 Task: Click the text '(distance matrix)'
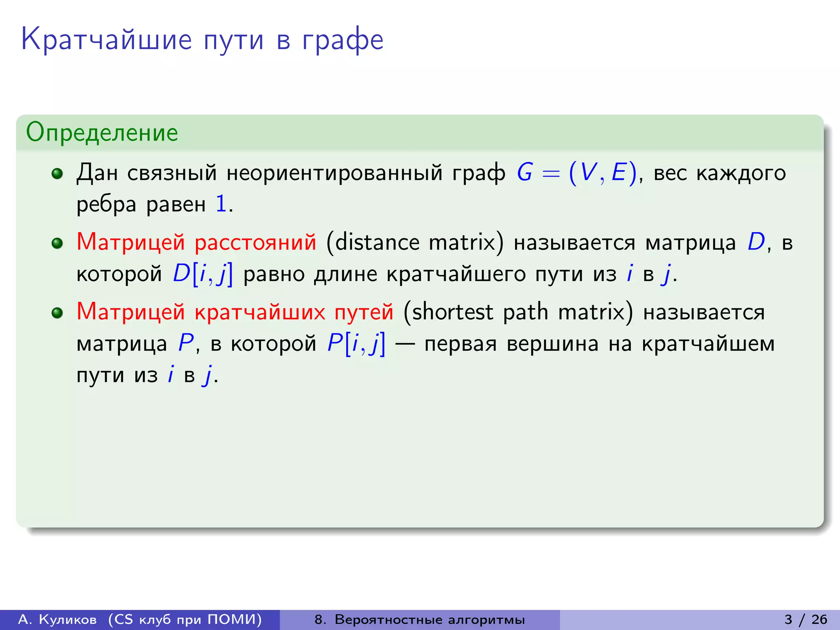pyautogui.click(x=415, y=242)
